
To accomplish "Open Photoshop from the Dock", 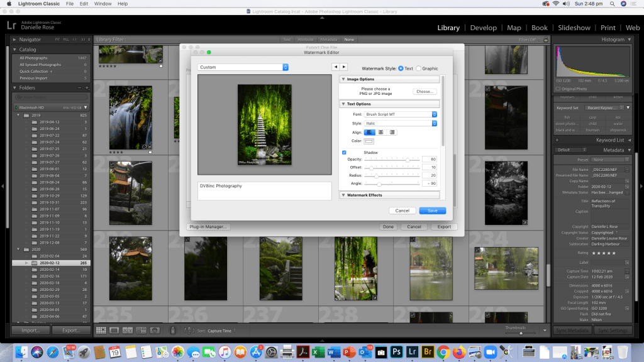I will 397,351.
